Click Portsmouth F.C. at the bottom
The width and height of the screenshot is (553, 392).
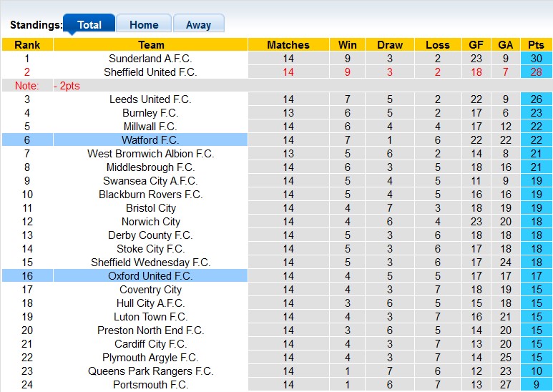click(x=150, y=385)
